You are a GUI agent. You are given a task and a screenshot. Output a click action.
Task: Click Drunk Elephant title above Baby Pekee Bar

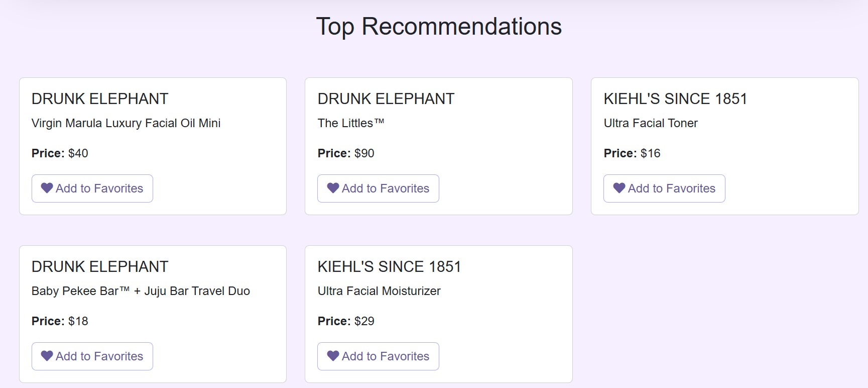tap(100, 266)
